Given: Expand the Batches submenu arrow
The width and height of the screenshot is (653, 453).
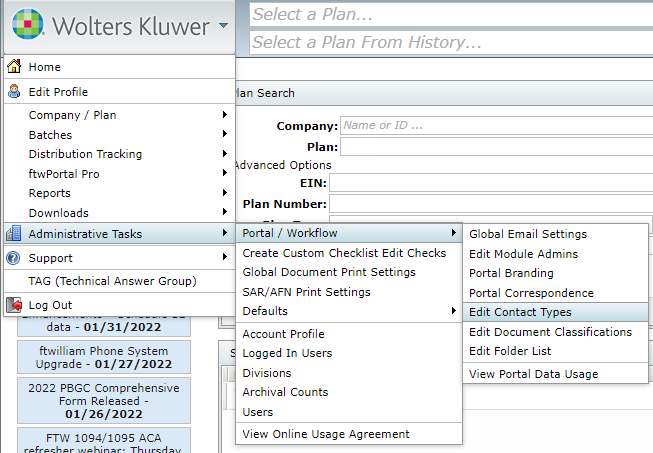Looking at the screenshot, I should 225,134.
